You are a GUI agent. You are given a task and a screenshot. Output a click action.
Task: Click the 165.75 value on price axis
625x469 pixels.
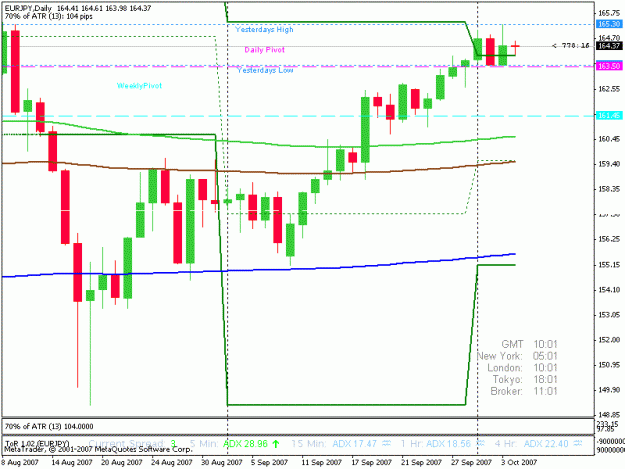pos(609,13)
